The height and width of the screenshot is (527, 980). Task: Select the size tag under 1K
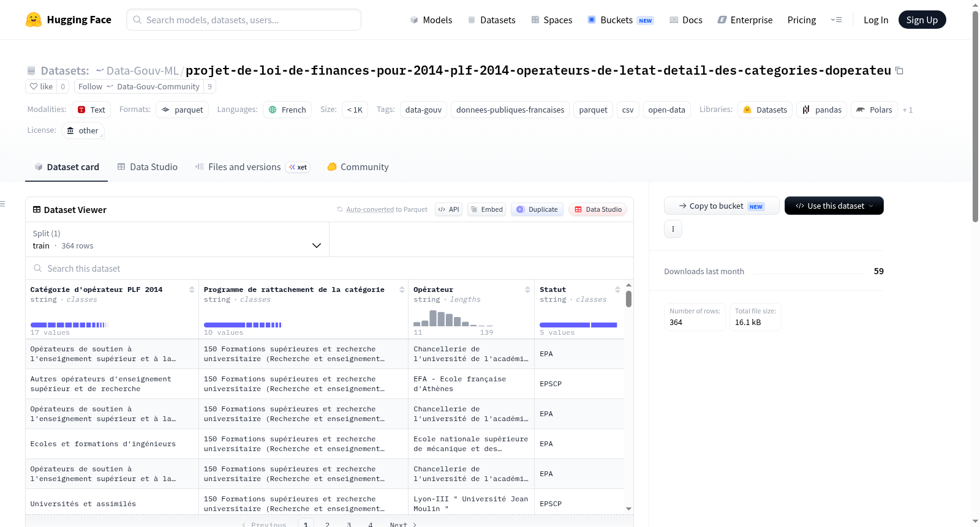tap(355, 110)
